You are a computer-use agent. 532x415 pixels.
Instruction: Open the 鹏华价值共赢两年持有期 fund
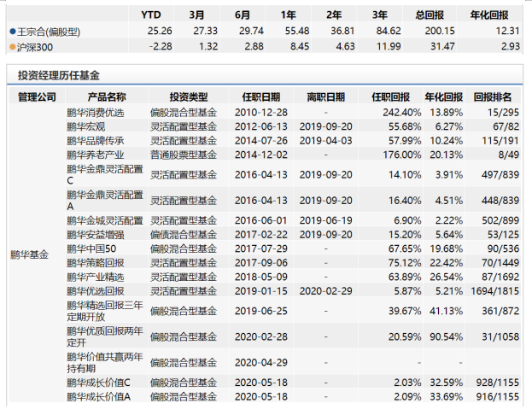[x=105, y=362]
